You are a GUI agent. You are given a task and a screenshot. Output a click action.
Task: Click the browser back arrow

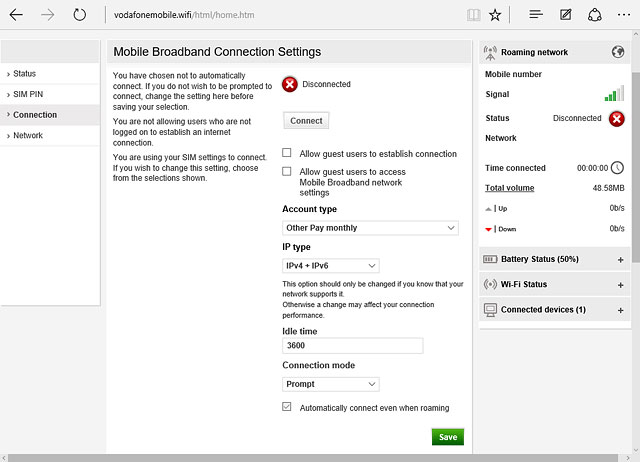16,15
